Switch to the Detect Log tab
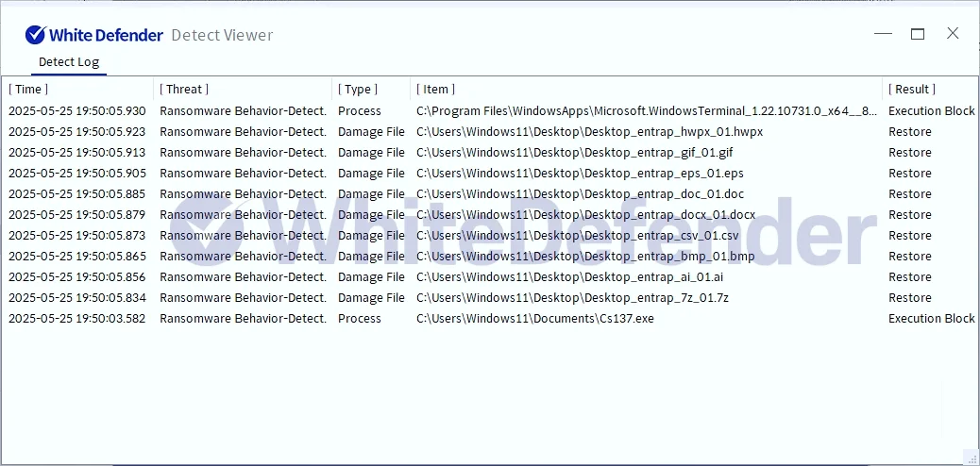 pyautogui.click(x=68, y=62)
